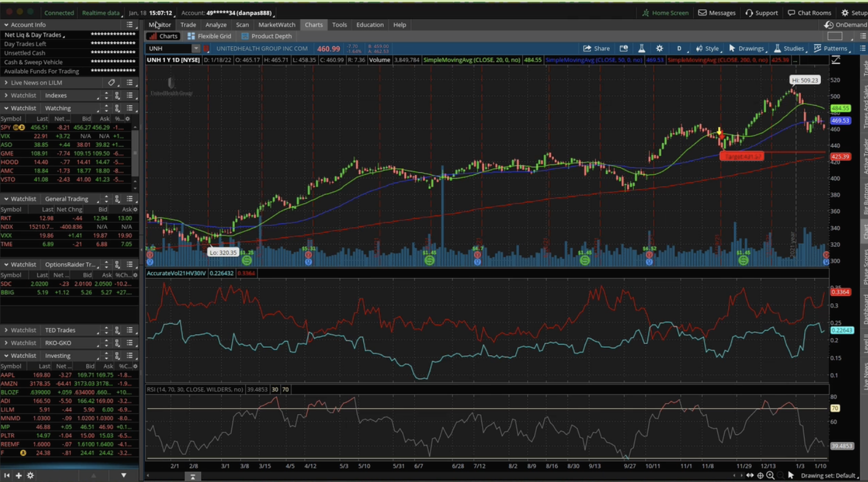Open Support headset link
The width and height of the screenshot is (868, 482).
pyautogui.click(x=761, y=13)
